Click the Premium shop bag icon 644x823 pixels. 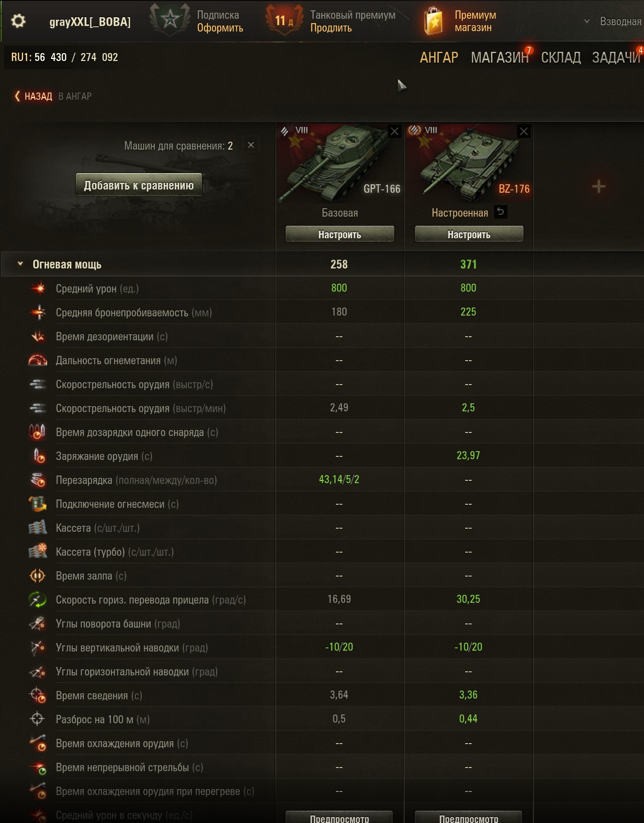click(x=433, y=21)
